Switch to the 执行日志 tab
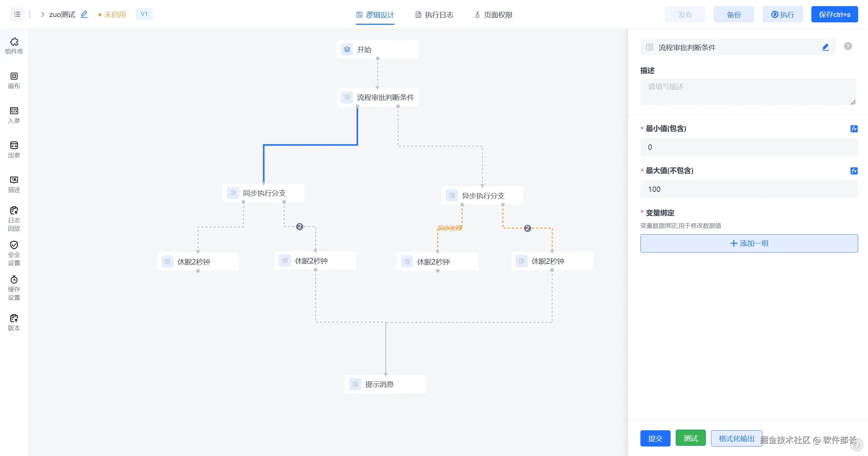This screenshot has width=868, height=456. point(434,15)
